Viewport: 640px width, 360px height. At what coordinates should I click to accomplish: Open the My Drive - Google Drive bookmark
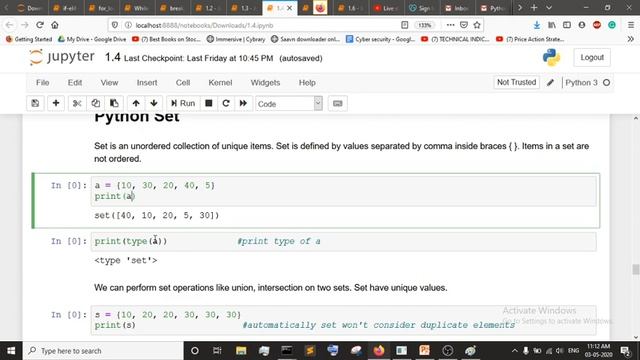click(x=92, y=39)
